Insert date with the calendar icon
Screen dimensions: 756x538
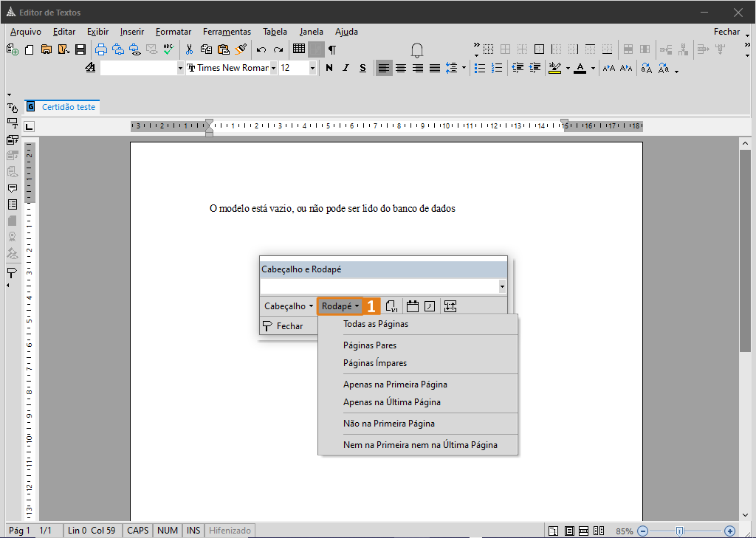click(x=413, y=306)
